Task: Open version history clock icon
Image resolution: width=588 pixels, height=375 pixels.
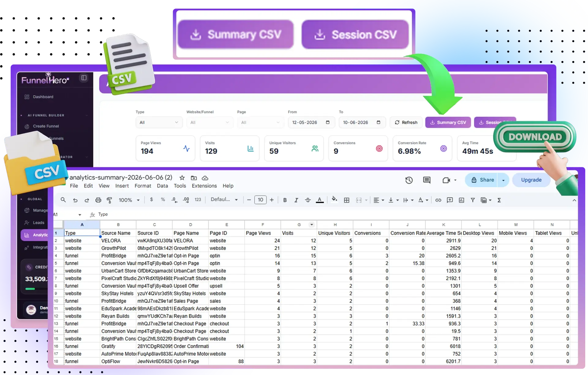Action: (x=409, y=180)
